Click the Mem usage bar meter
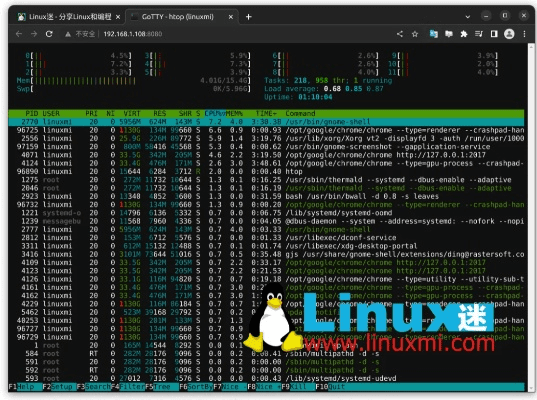The image size is (537, 400). tap(134, 81)
